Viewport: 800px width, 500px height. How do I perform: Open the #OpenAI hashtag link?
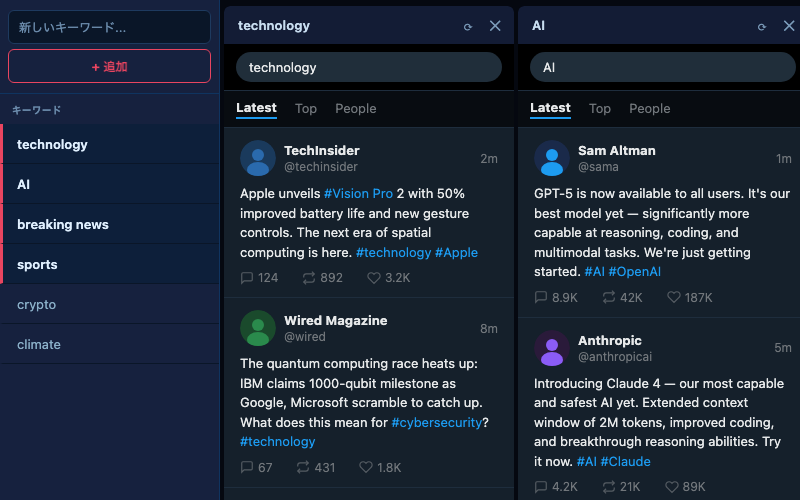(634, 271)
